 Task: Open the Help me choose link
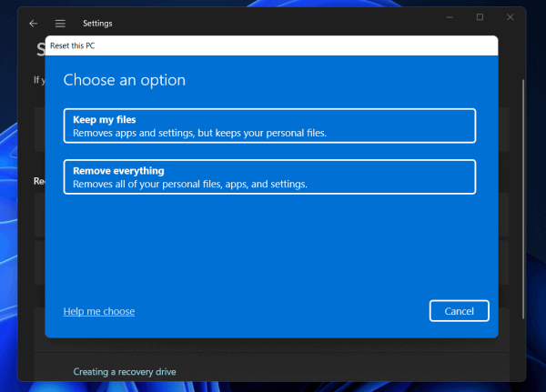[x=99, y=311]
